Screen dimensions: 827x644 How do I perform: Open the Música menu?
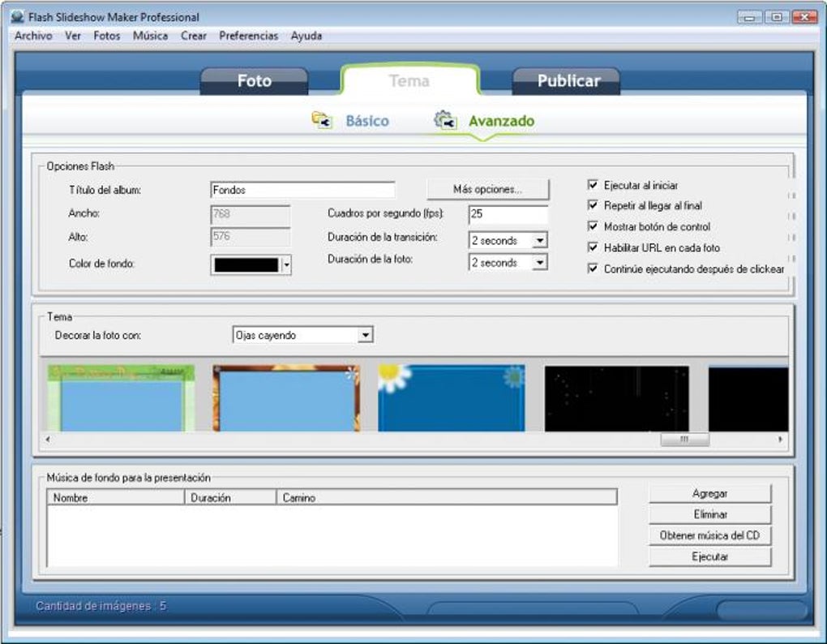click(150, 36)
